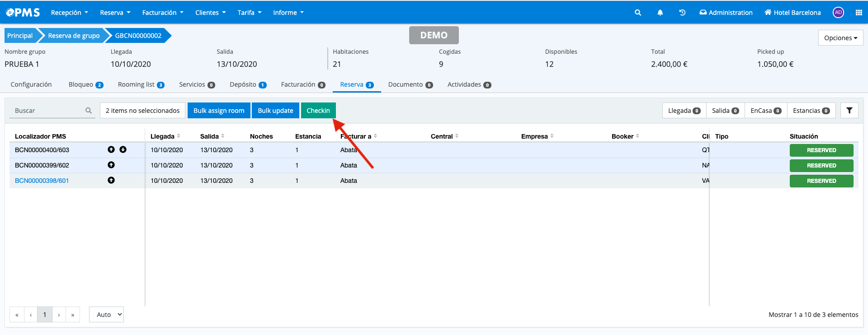Click the search magnifier icon in top bar
This screenshot has width=868, height=335.
coord(638,13)
